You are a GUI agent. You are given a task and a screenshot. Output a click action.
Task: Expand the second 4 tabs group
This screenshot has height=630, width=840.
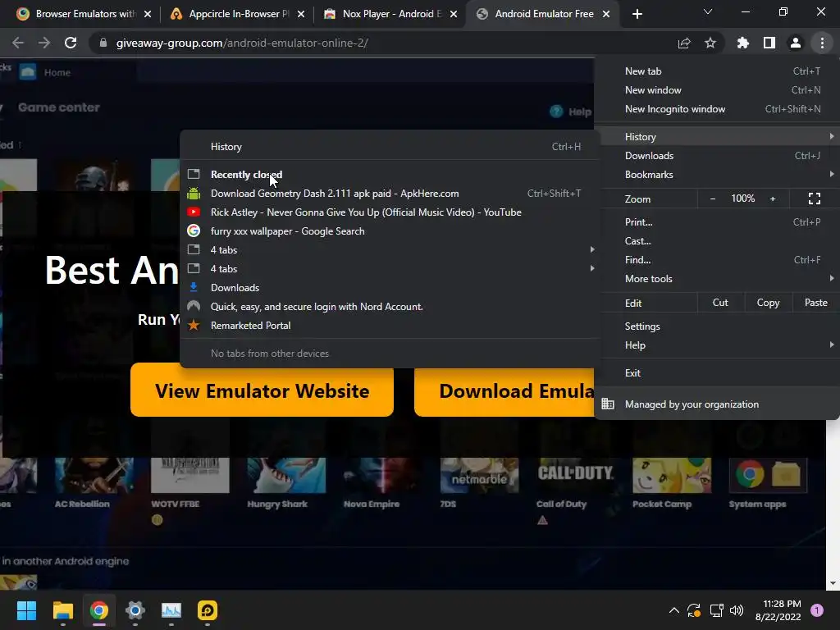pos(390,269)
